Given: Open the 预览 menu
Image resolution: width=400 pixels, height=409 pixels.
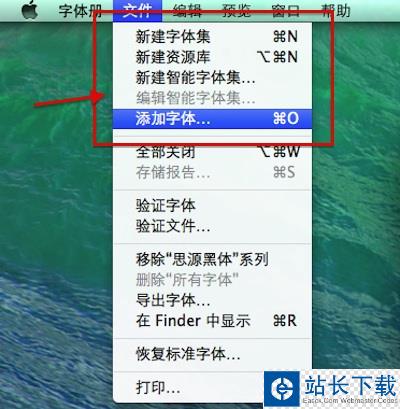Looking at the screenshot, I should click(x=236, y=11).
